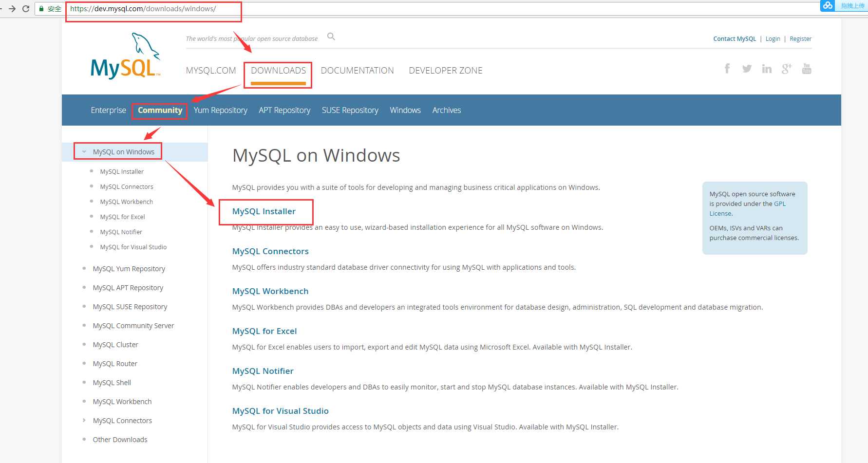Image resolution: width=868 pixels, height=463 pixels.
Task: Open Yum Repository in blue bar
Action: [x=221, y=111]
